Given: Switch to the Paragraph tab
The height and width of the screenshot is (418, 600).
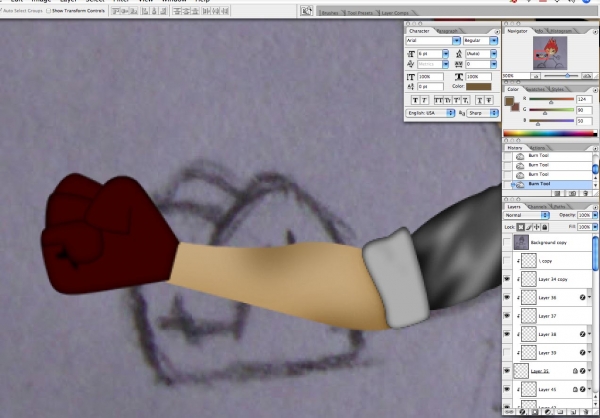Looking at the screenshot, I should point(447,31).
